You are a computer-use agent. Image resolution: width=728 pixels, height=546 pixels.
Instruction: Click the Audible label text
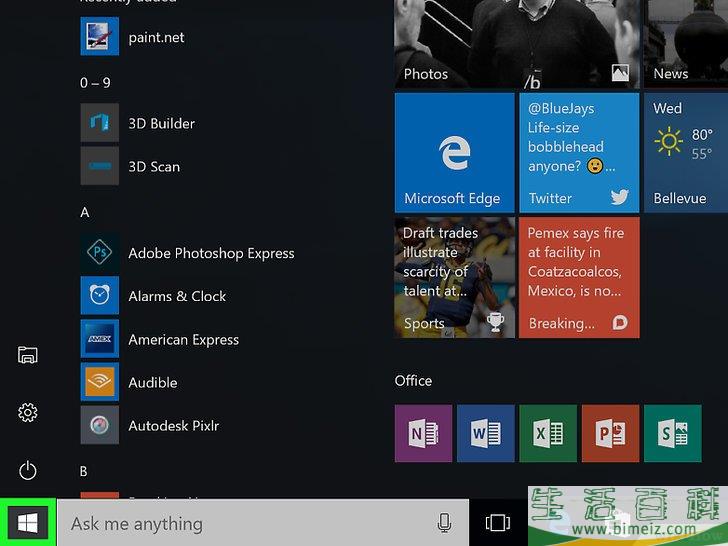point(153,383)
